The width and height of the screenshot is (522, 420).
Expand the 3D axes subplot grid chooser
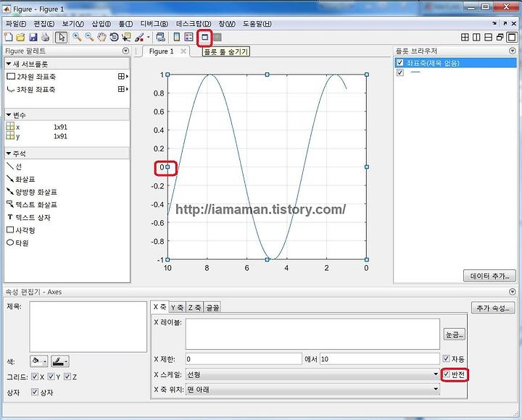tap(123, 89)
